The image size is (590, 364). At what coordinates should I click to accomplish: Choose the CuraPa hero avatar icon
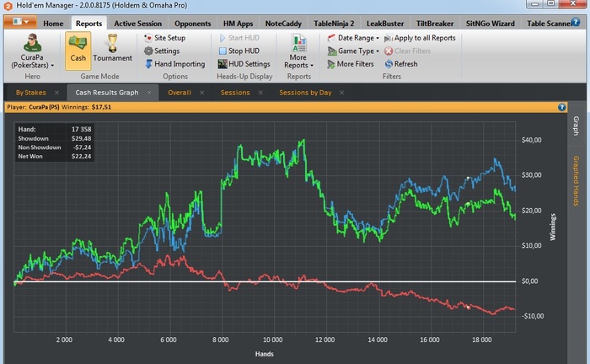click(32, 42)
